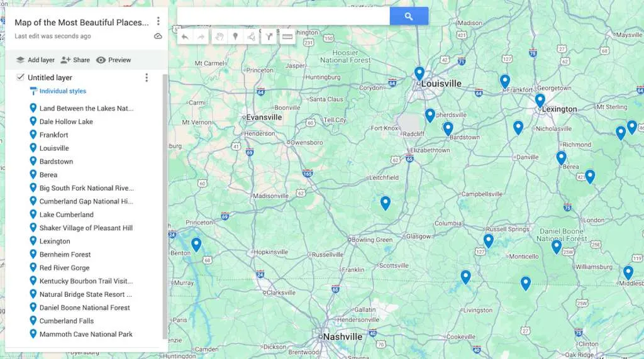This screenshot has height=359, width=644.
Task: Select Shaker Village of Pleasant Hill
Action: (86, 228)
